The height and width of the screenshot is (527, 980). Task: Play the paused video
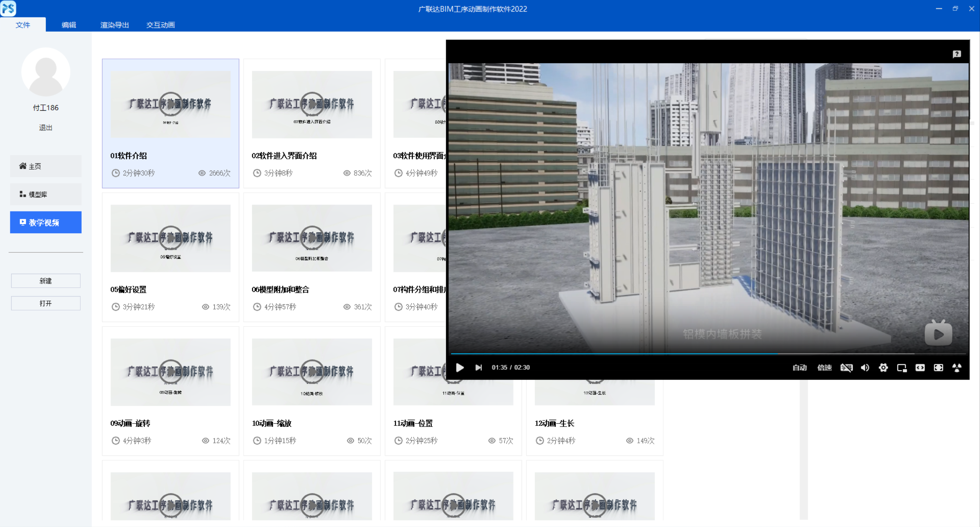(460, 368)
